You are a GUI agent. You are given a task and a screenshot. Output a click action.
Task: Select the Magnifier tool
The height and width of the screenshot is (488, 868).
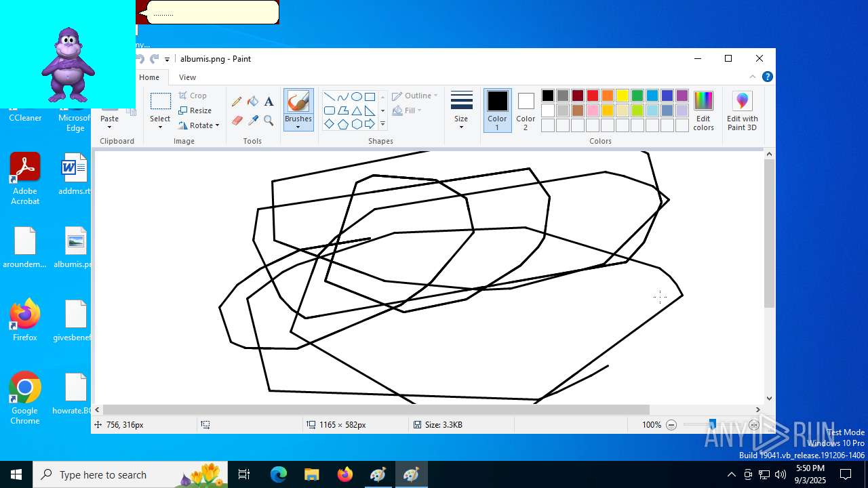(x=269, y=121)
